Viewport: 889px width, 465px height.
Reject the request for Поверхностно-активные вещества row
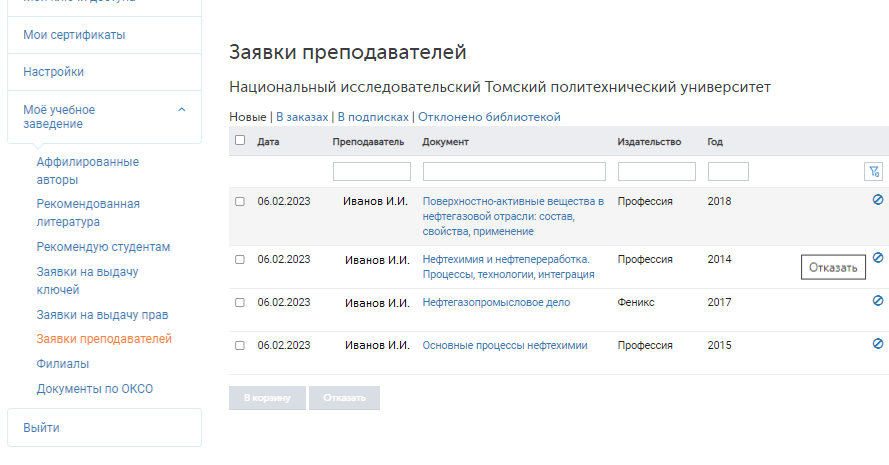(878, 200)
